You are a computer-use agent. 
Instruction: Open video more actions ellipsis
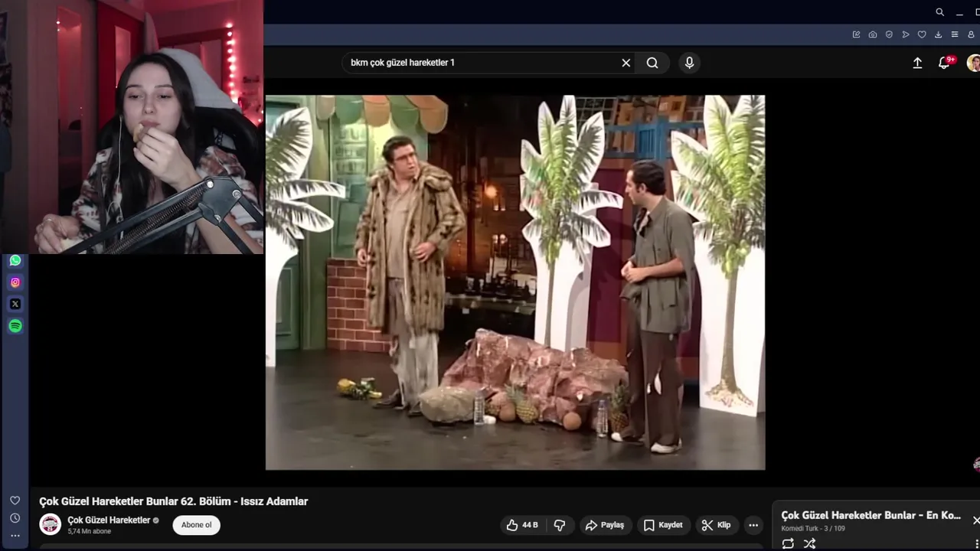(x=753, y=525)
